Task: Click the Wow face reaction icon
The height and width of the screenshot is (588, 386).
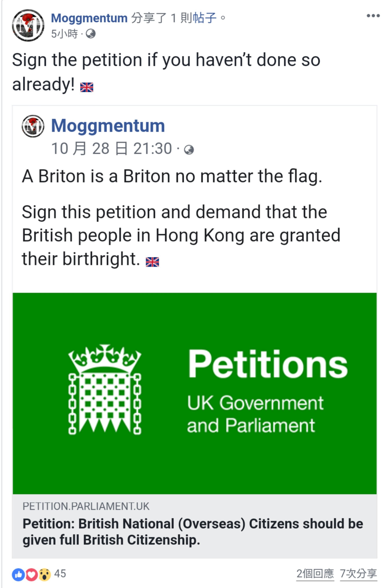Action: point(45,574)
